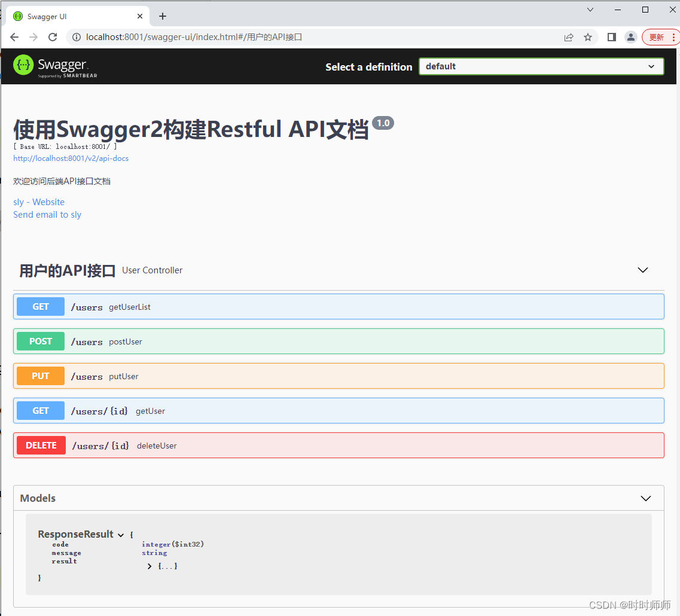The height and width of the screenshot is (616, 680).
Task: Click the 1.0 version badge
Action: tap(383, 123)
